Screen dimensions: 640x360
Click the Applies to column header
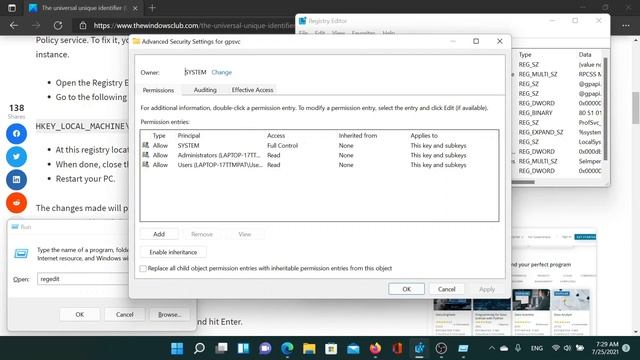pos(424,136)
